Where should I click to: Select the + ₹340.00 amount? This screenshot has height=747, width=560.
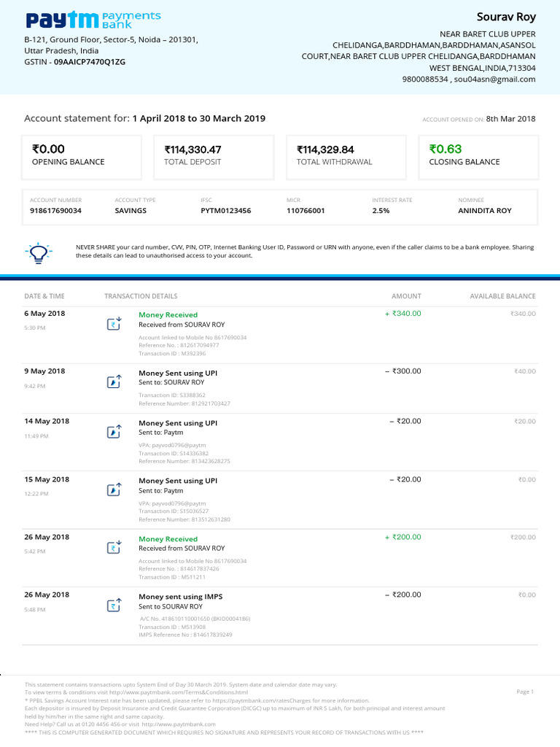pos(402,314)
